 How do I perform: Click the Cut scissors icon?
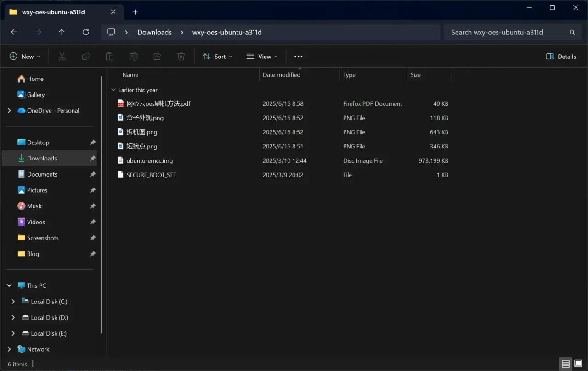point(62,57)
